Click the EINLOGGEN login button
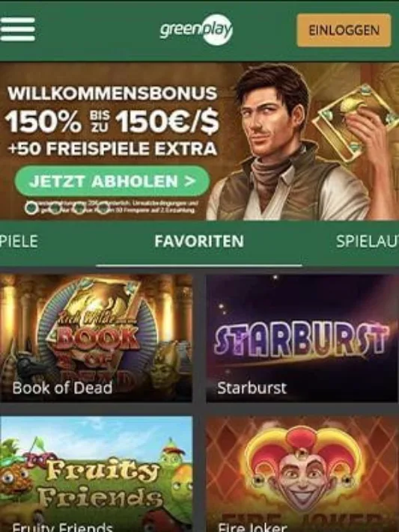The image size is (399, 532). tap(344, 30)
